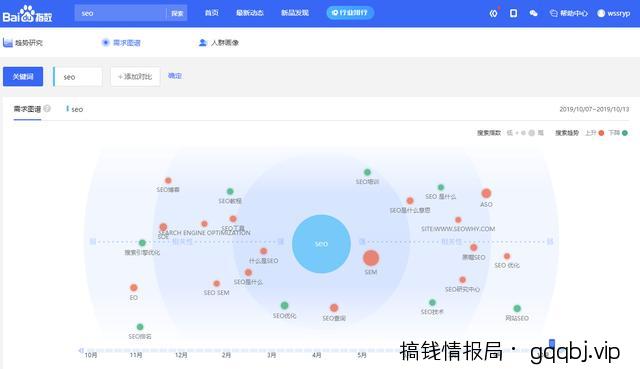This screenshot has height=369, width=640.
Task: Click the green SEO教程 bubble
Action: tap(230, 191)
